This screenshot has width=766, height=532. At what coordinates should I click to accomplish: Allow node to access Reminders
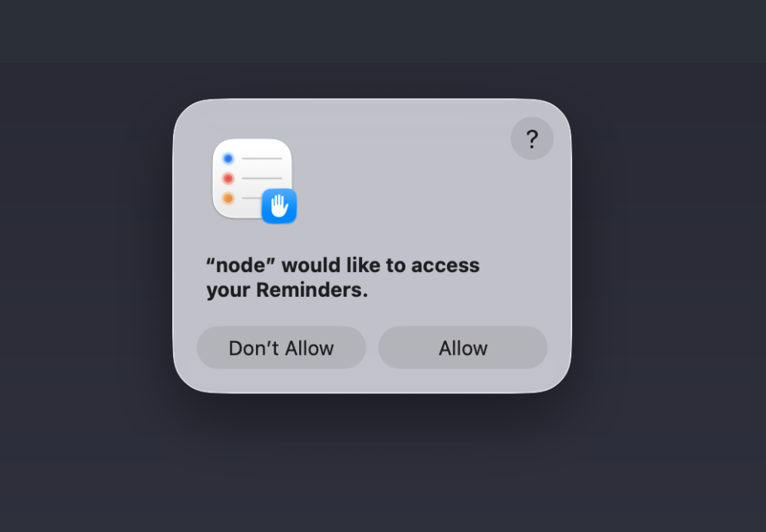[463, 348]
